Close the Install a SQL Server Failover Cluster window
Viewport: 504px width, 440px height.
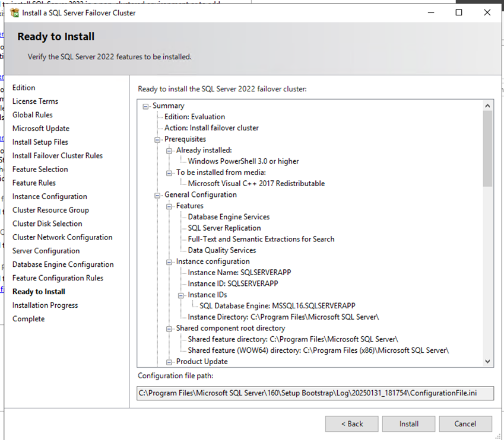(x=487, y=12)
